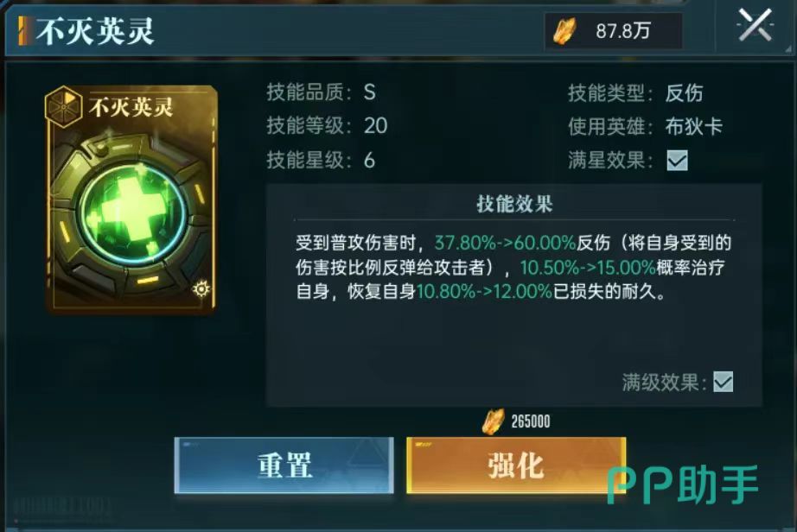
Task: Tap the 不灭英灵 panel title
Action: coord(95,31)
